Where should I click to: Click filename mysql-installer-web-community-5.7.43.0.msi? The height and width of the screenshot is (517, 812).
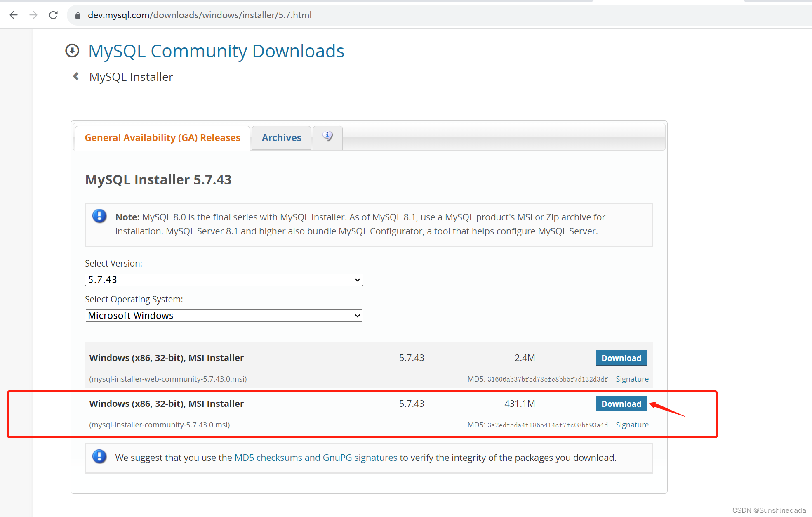click(x=168, y=379)
